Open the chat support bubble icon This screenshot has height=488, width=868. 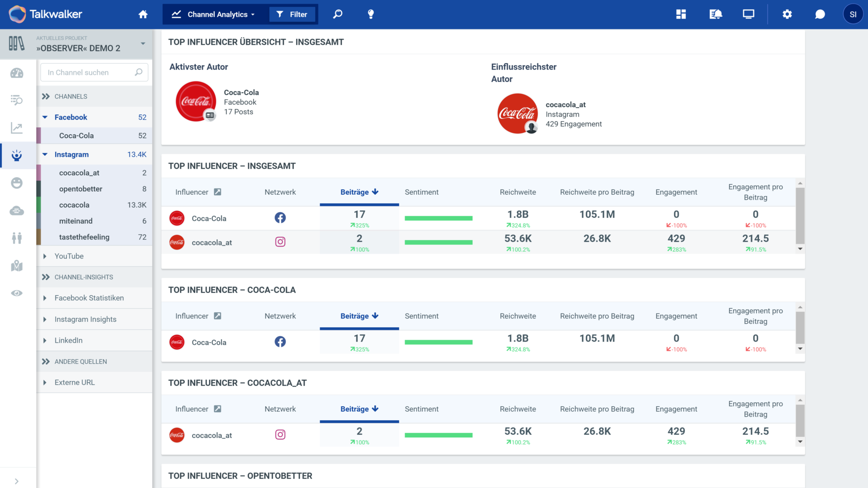coord(820,14)
